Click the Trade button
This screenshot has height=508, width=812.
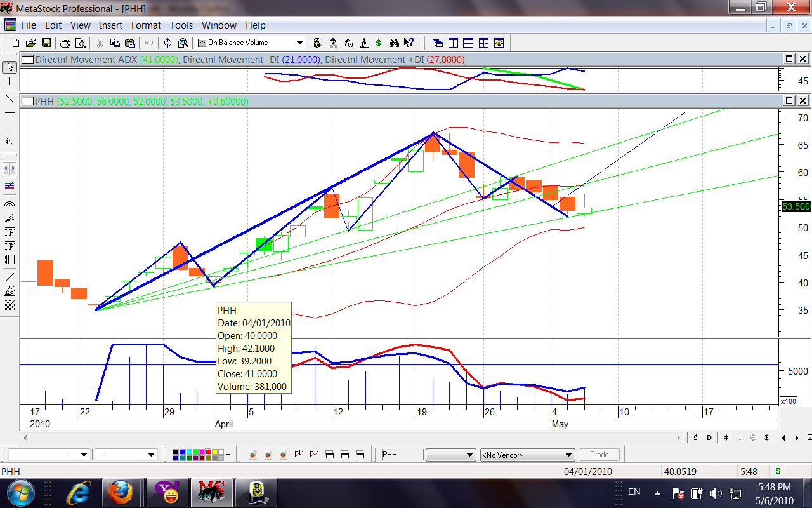(x=599, y=455)
